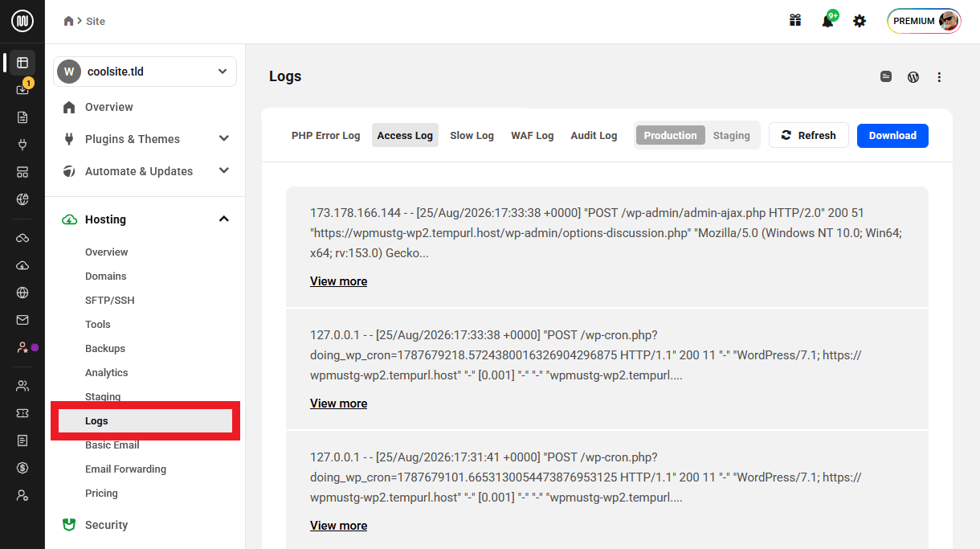Open the layout templates icon in left rail
Viewport: 980px width, 549px height.
point(22,173)
